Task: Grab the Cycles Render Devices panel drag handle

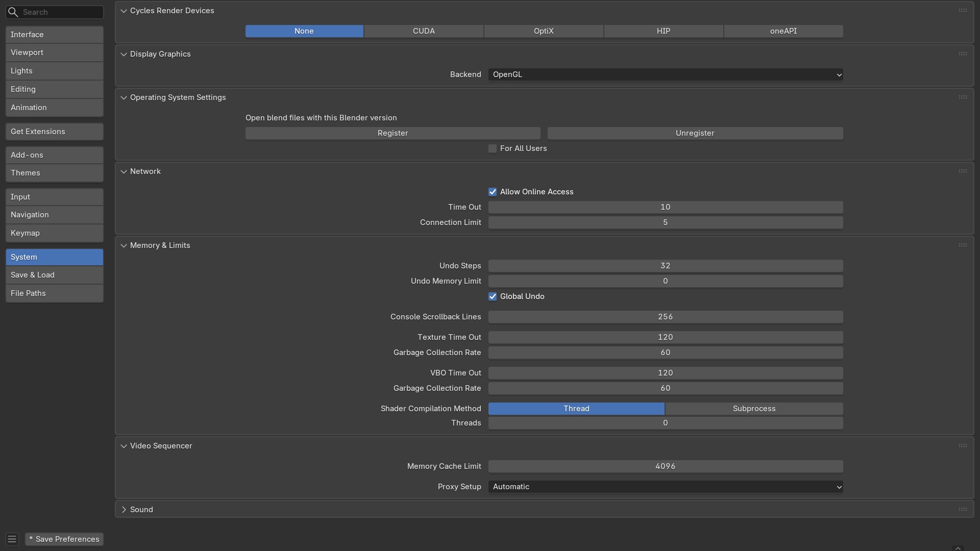Action: pyautogui.click(x=963, y=11)
